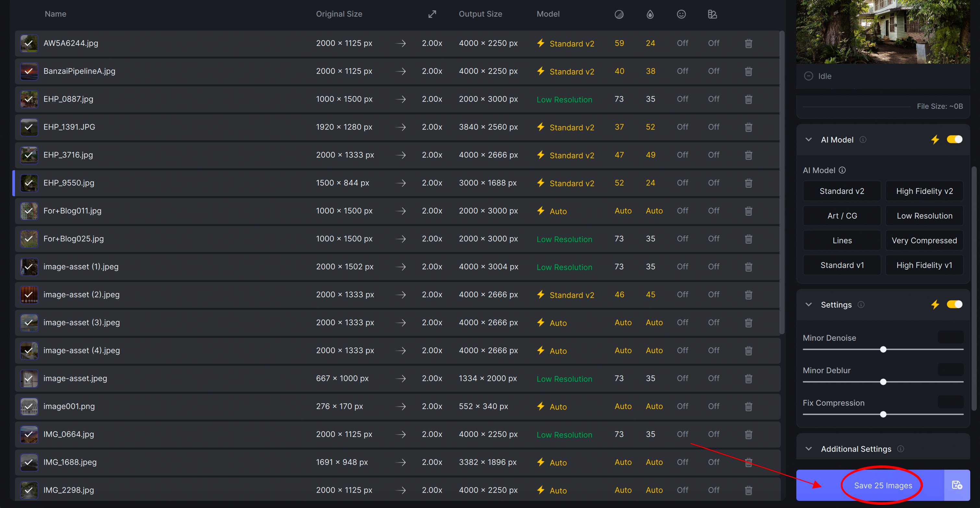The height and width of the screenshot is (508, 980).
Task: Click the noise suppression column header icon
Action: tap(619, 14)
